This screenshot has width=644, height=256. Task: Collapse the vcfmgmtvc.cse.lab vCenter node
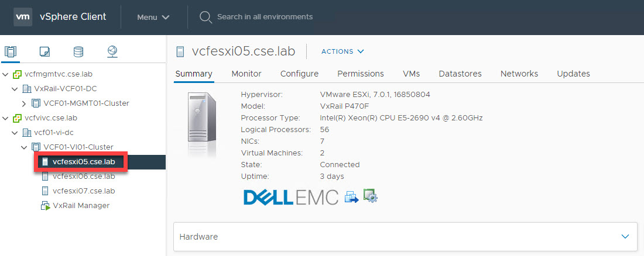pyautogui.click(x=6, y=74)
